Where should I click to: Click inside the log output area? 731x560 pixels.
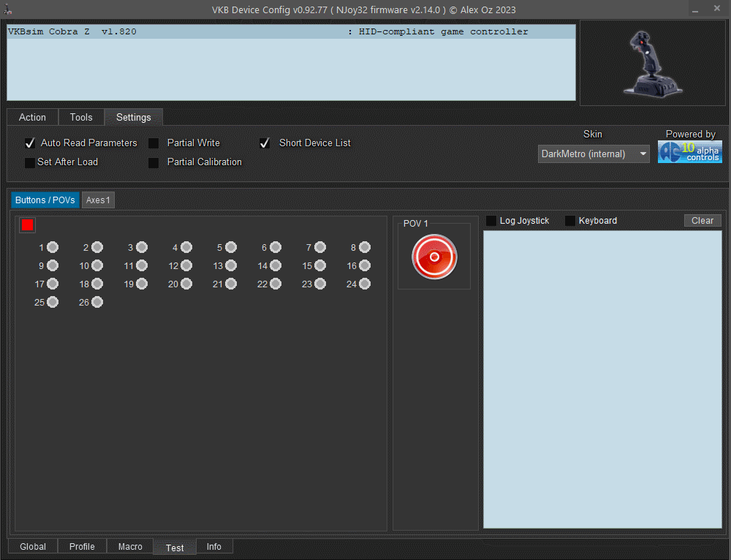tap(602, 379)
